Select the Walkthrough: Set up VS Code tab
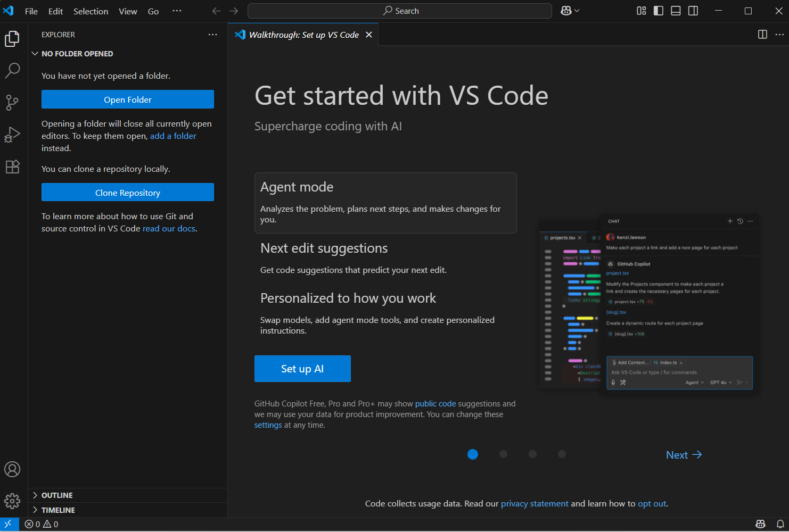The height and width of the screenshot is (532, 789). 303,35
